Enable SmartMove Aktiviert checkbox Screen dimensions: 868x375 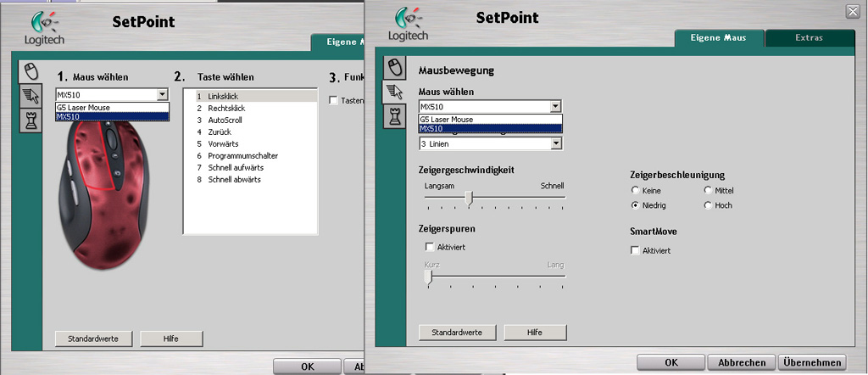[635, 250]
